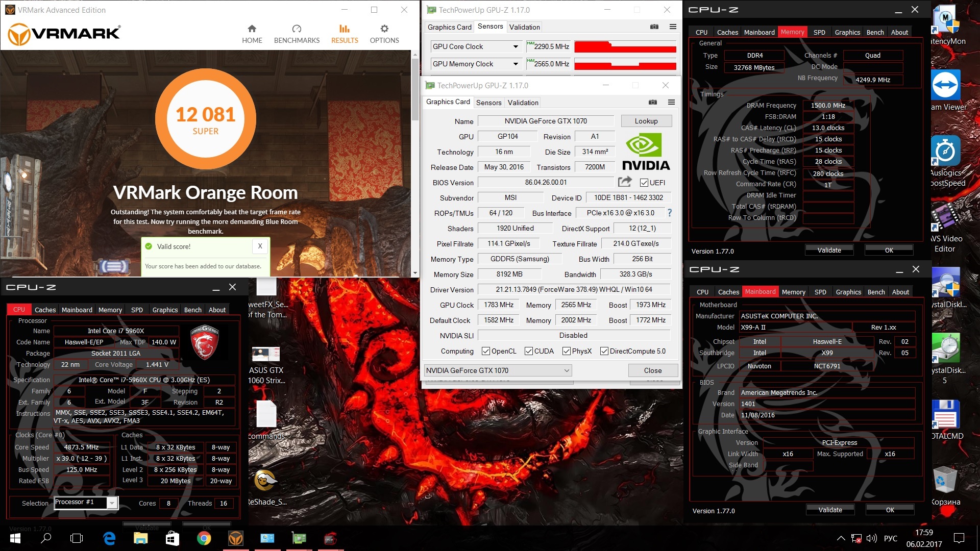Show hidden system tray icons chevron
This screenshot has height=551, width=980.
[x=840, y=538]
